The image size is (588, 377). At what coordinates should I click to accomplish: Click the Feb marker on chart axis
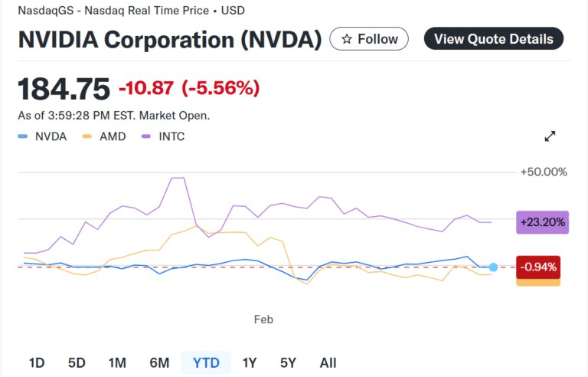(263, 320)
